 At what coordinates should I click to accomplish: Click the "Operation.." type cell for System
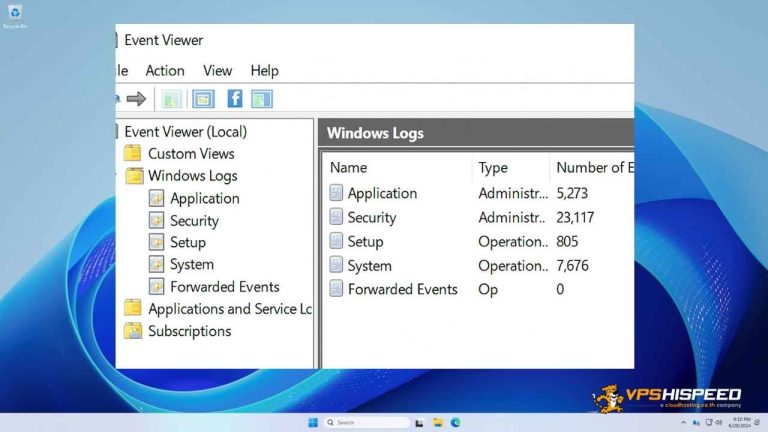pos(513,265)
